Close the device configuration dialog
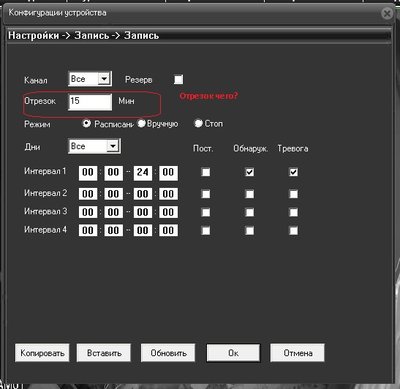Screen dimensions: 400x389 pos(387,14)
